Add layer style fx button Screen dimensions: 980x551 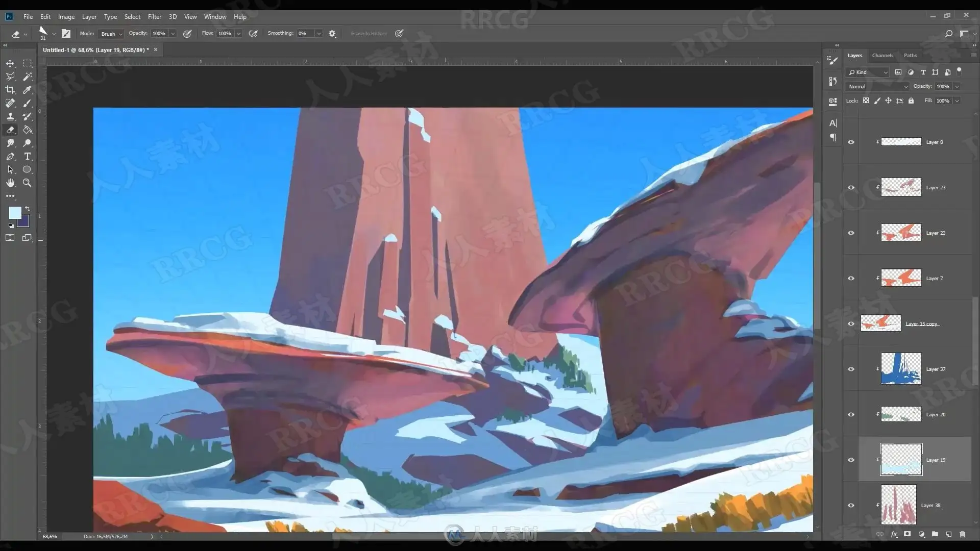[894, 534]
